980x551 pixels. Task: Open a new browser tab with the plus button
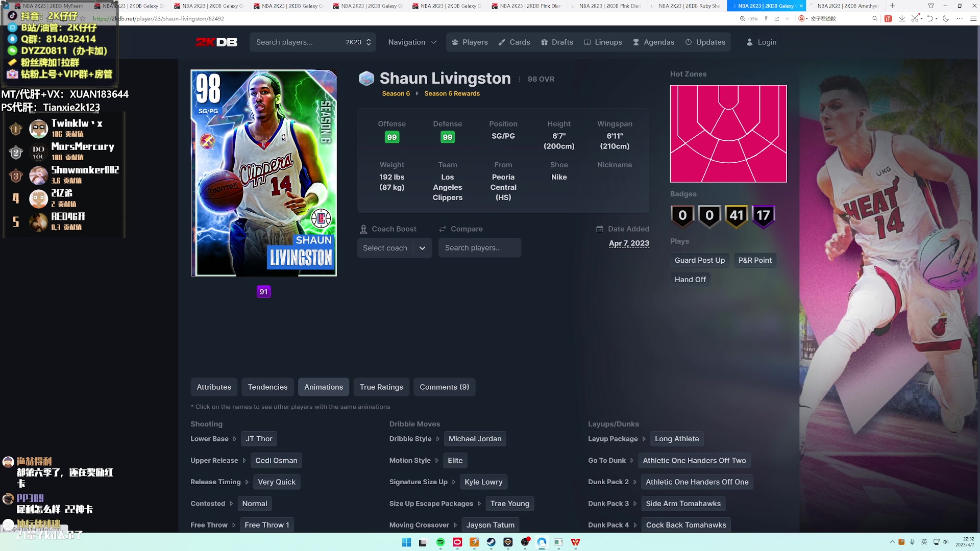pyautogui.click(x=892, y=6)
